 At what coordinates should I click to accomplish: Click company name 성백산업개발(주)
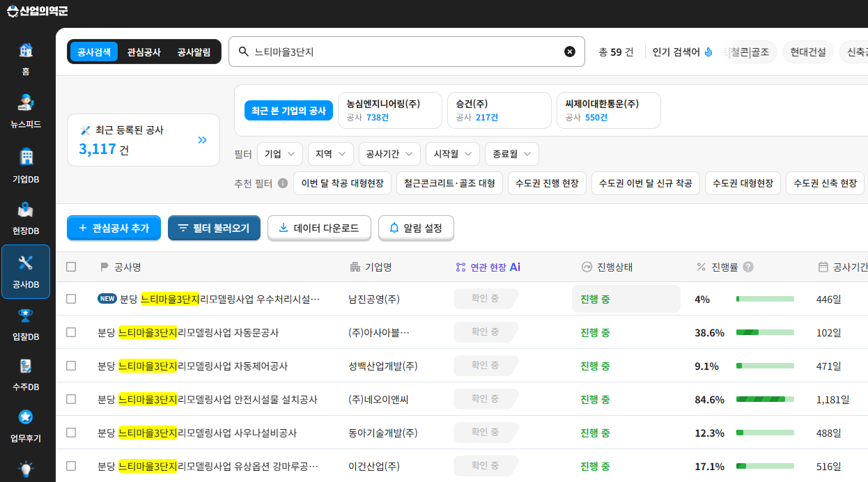(x=383, y=366)
